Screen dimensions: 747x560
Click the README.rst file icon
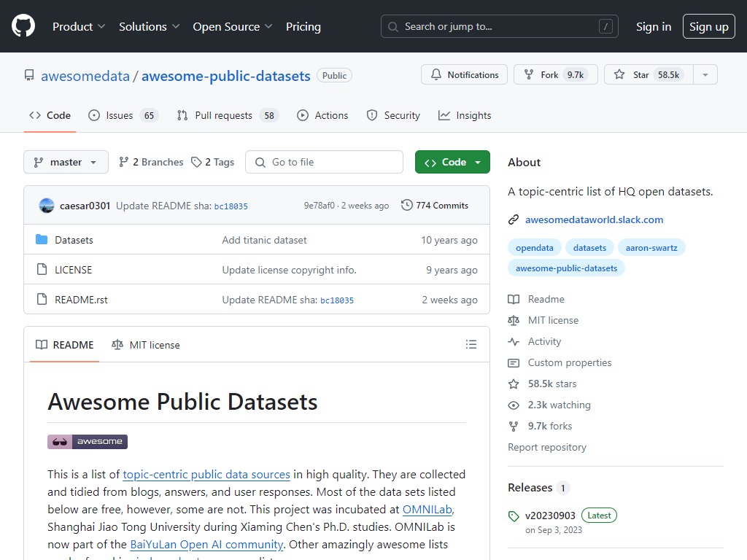(42, 299)
